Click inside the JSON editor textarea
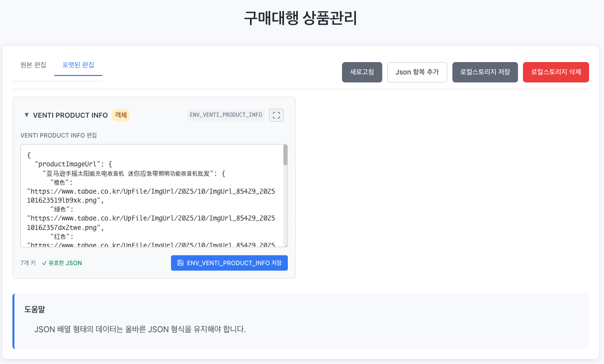 152,196
